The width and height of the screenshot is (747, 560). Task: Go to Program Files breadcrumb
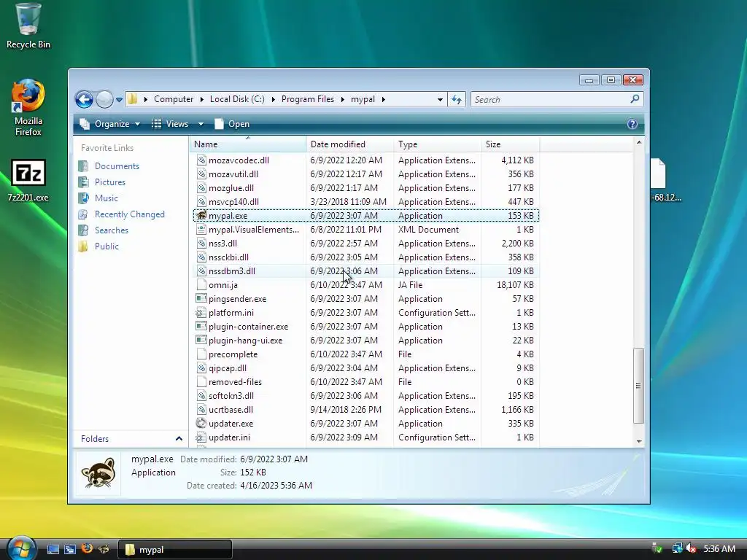pyautogui.click(x=308, y=99)
